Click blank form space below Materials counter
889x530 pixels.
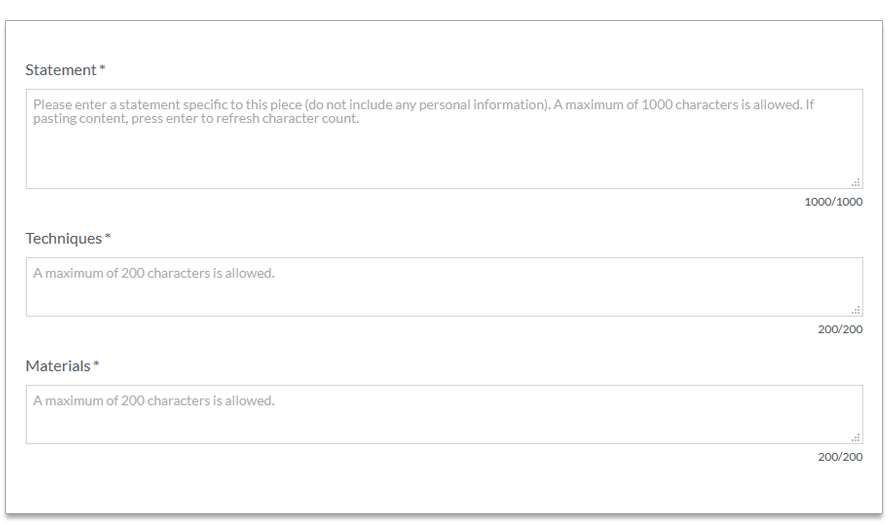444,487
